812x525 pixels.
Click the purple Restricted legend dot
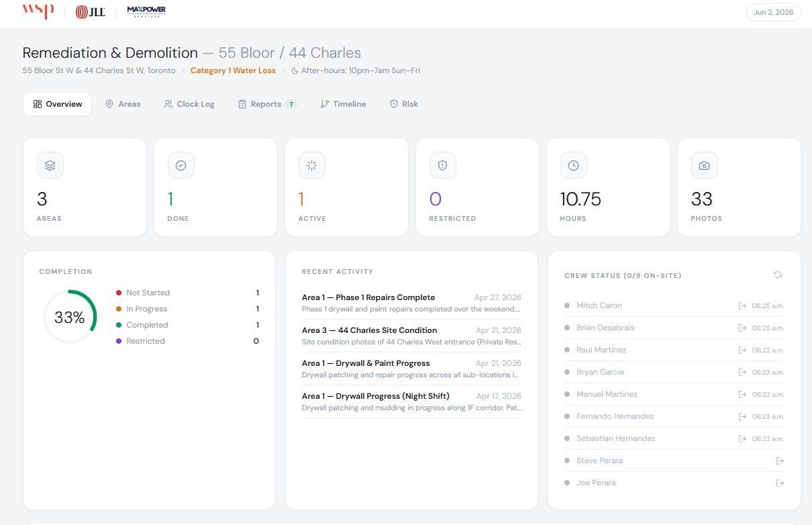click(x=119, y=341)
